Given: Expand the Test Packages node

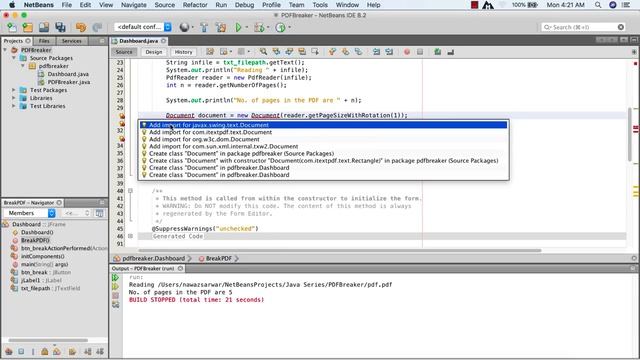Looking at the screenshot, I should (x=14, y=90).
